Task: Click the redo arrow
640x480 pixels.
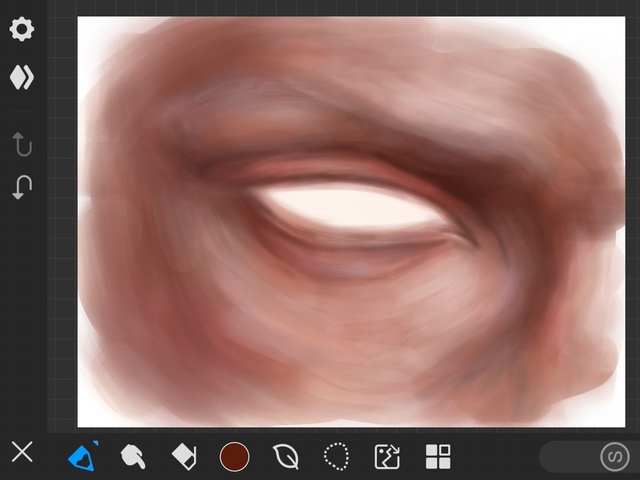Action: click(21, 144)
